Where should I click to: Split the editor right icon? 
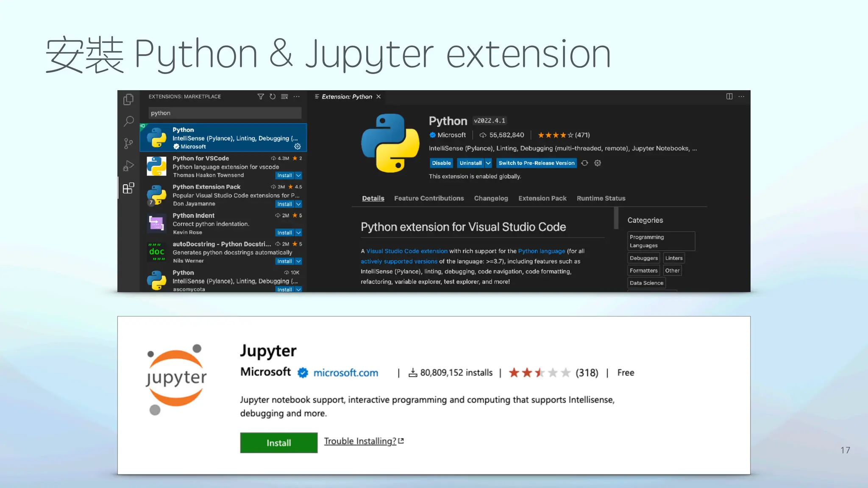(729, 97)
